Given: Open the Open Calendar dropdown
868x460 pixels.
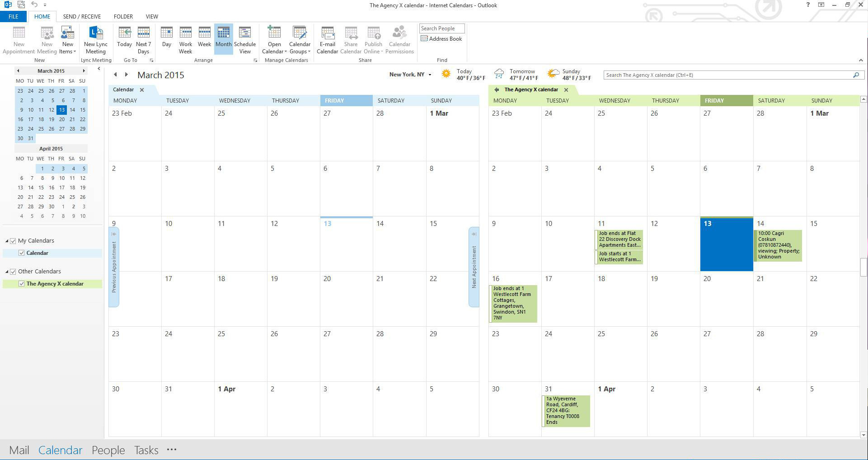Looking at the screenshot, I should [x=274, y=40].
